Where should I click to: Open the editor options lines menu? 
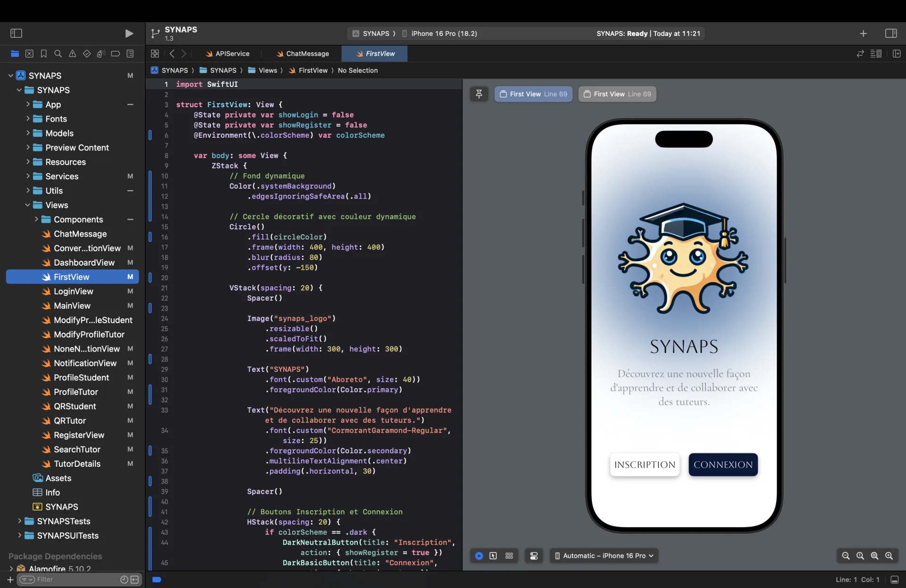click(x=876, y=54)
